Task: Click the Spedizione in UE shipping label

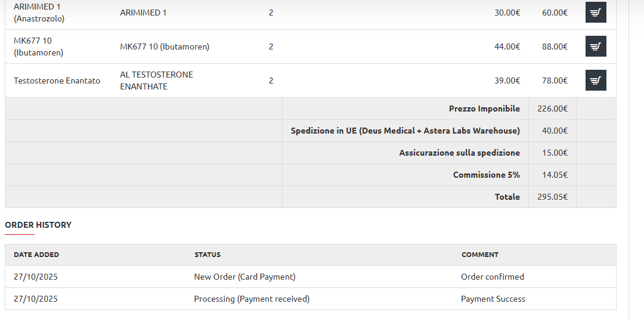Action: (x=405, y=131)
